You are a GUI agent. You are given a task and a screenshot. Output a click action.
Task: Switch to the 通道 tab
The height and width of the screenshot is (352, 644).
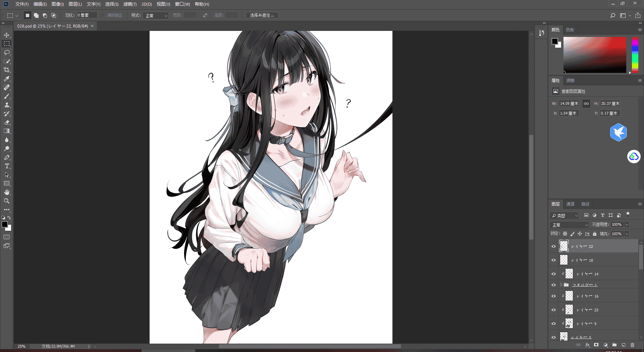coord(570,204)
